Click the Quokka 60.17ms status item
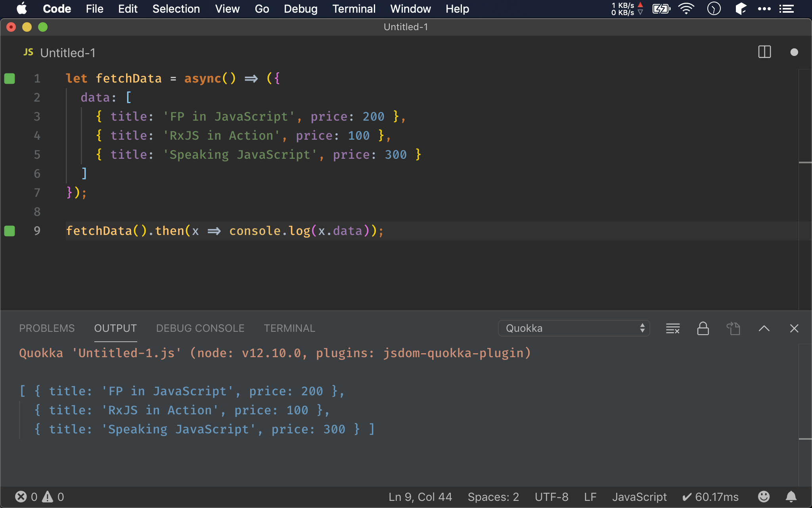This screenshot has height=508, width=812. 710,497
